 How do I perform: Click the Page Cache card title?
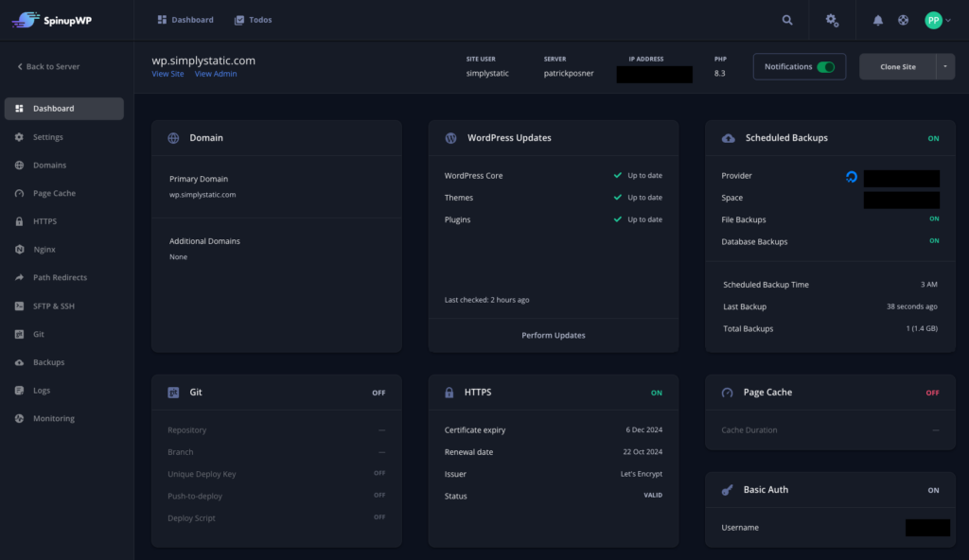(x=767, y=393)
